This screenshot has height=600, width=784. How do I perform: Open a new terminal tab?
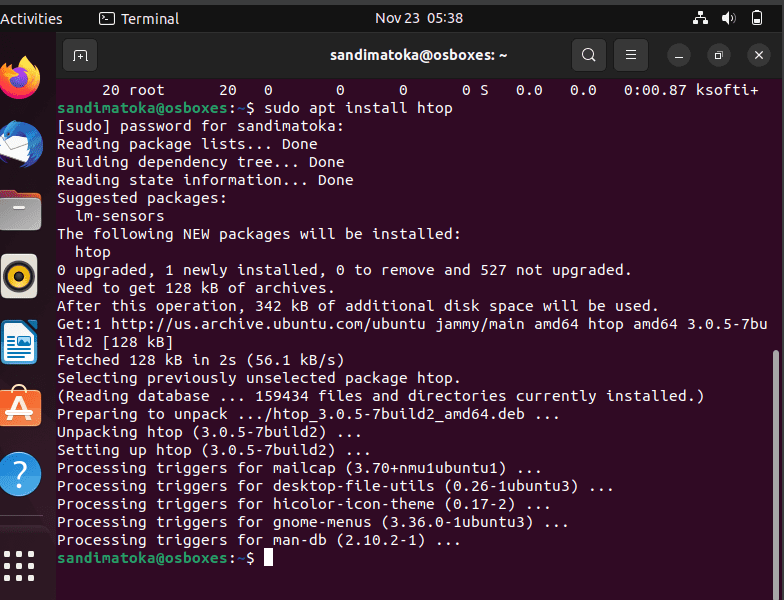tap(80, 55)
